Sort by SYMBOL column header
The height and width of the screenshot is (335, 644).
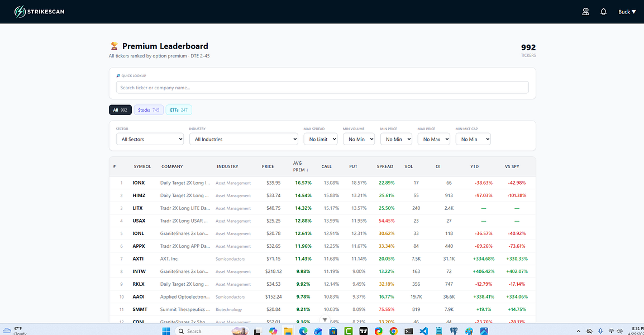coord(142,167)
